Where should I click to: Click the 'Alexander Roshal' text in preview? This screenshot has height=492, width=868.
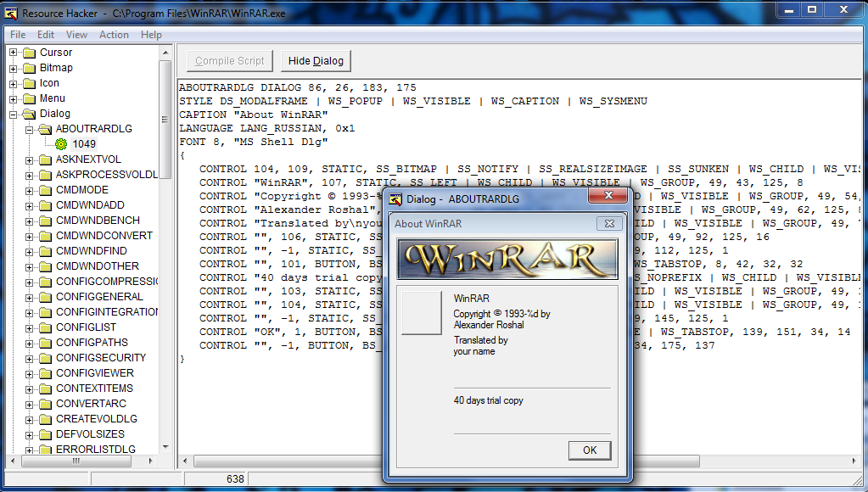(x=489, y=325)
